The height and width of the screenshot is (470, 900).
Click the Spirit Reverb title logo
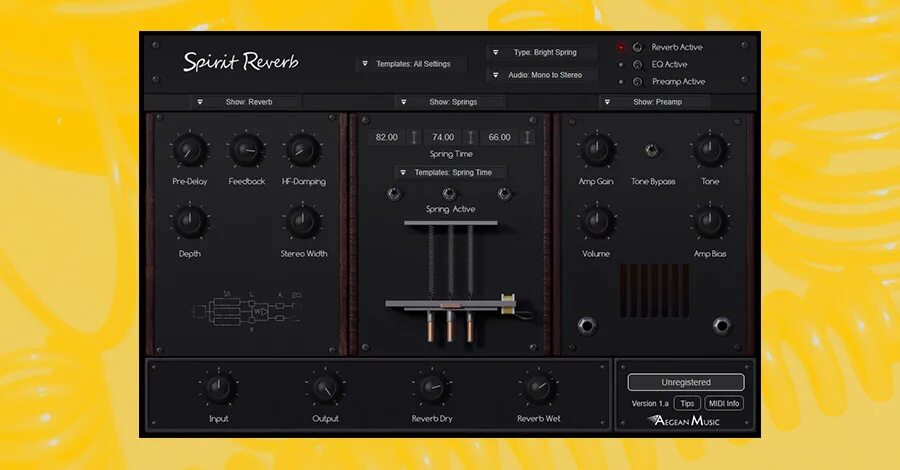click(x=240, y=62)
